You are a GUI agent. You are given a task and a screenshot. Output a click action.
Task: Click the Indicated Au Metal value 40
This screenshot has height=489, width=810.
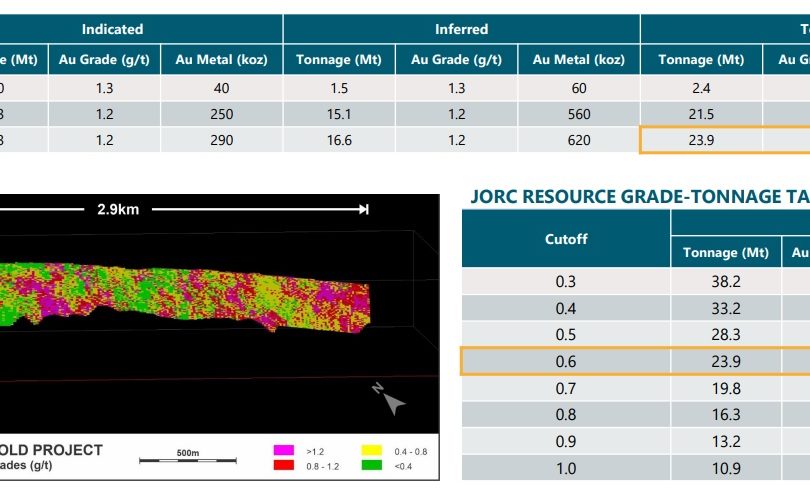click(x=222, y=88)
